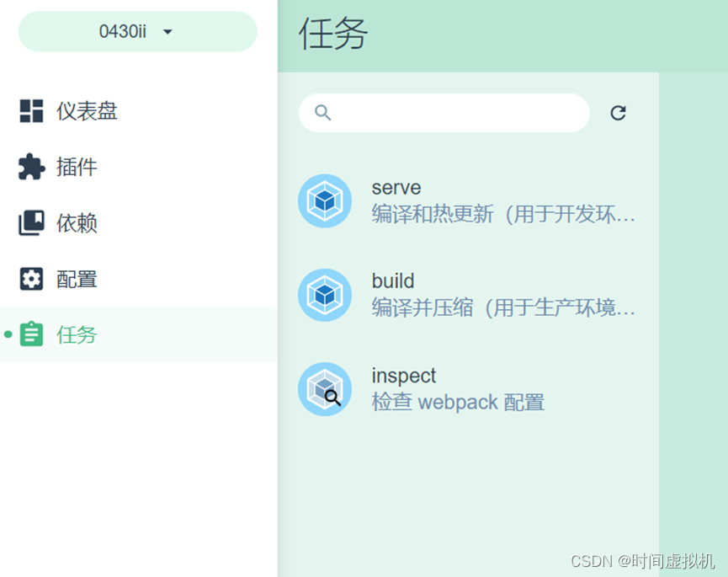Select the 插件 plugins puzzle icon
This screenshot has width=728, height=577.
pos(33,167)
